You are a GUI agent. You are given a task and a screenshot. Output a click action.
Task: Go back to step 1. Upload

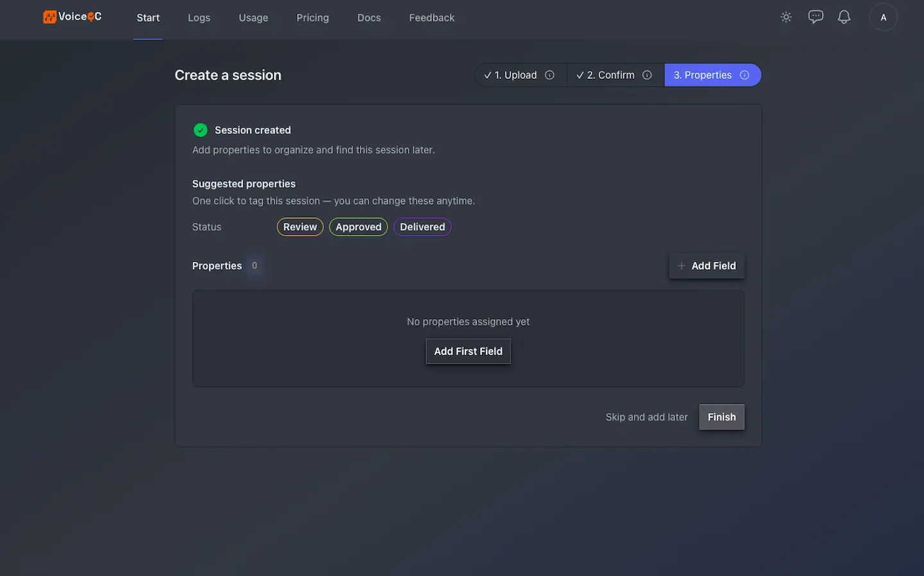pos(520,75)
